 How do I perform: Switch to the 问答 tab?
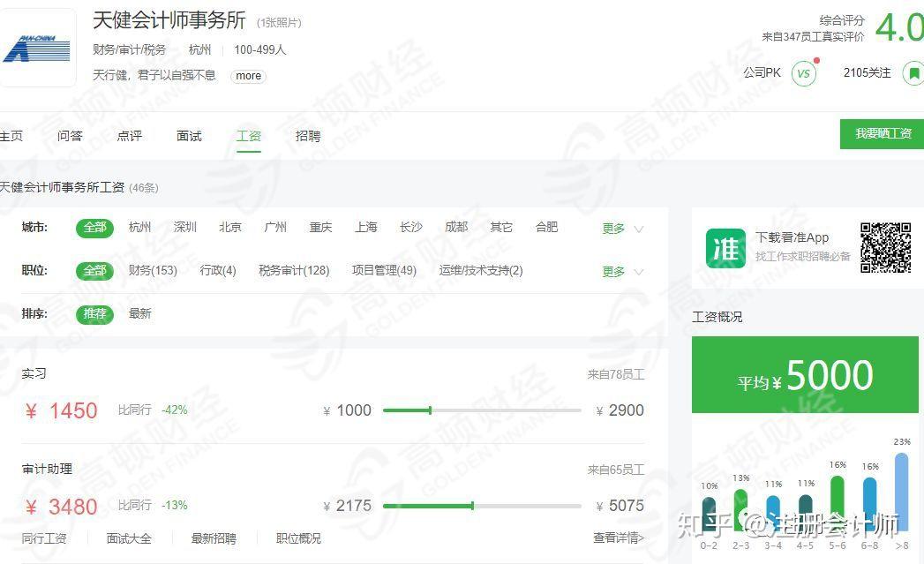tap(70, 136)
